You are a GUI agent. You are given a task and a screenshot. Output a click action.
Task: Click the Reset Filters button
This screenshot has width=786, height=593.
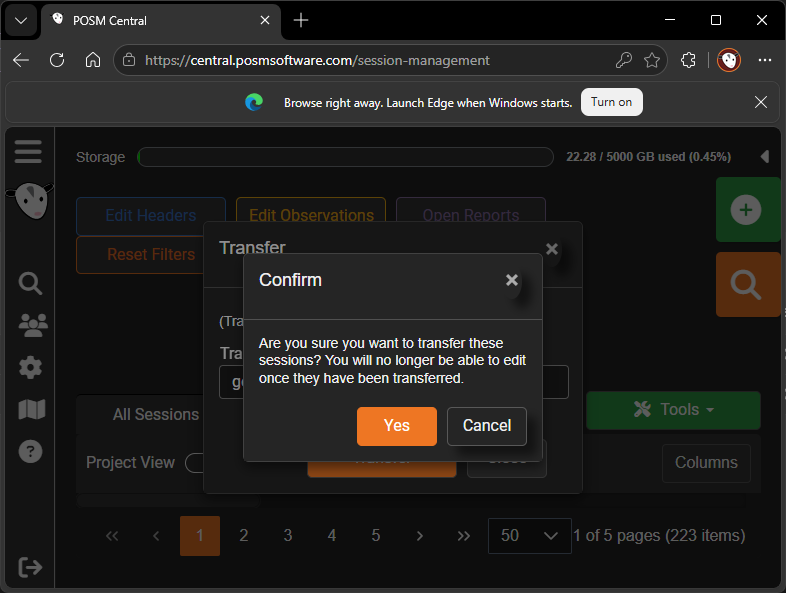(140, 255)
